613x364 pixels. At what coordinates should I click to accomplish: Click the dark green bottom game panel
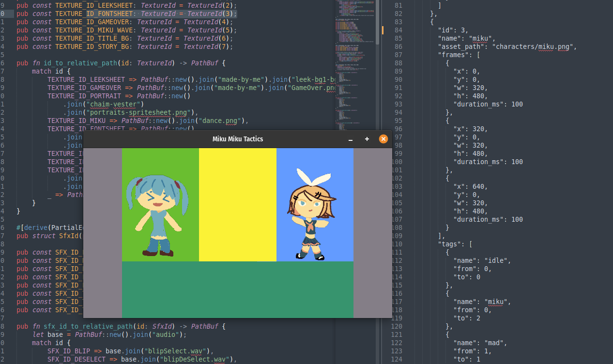pos(238,289)
